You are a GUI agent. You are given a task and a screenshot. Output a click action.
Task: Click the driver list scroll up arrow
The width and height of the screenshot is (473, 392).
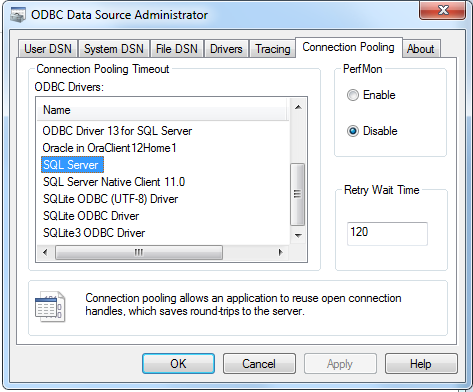coord(298,107)
